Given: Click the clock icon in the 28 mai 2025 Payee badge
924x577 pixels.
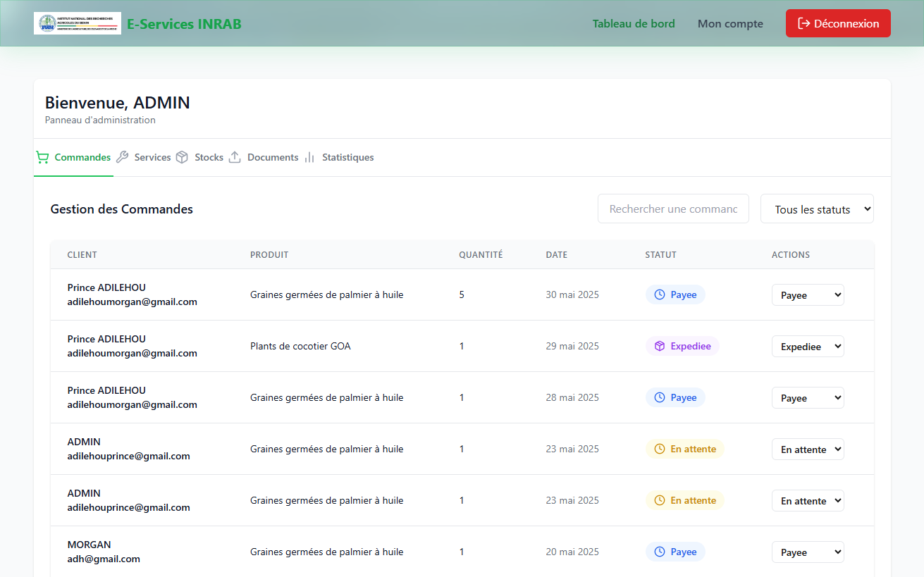Looking at the screenshot, I should tap(660, 397).
